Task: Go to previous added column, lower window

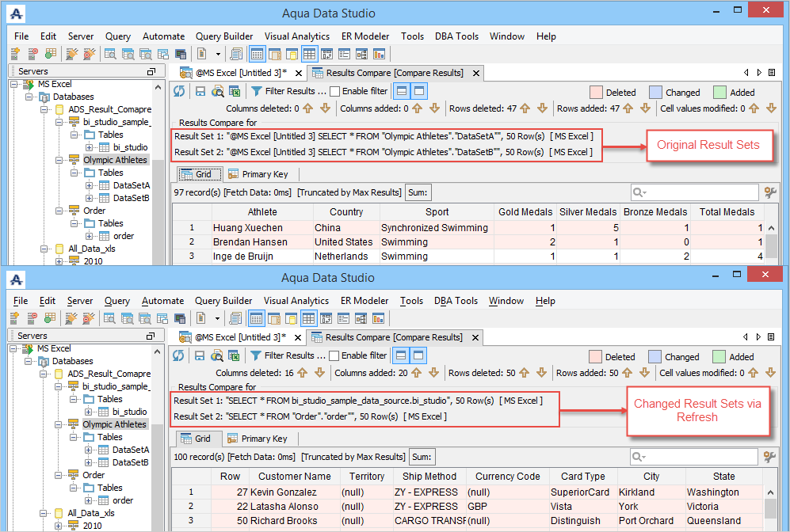Action: pos(418,373)
